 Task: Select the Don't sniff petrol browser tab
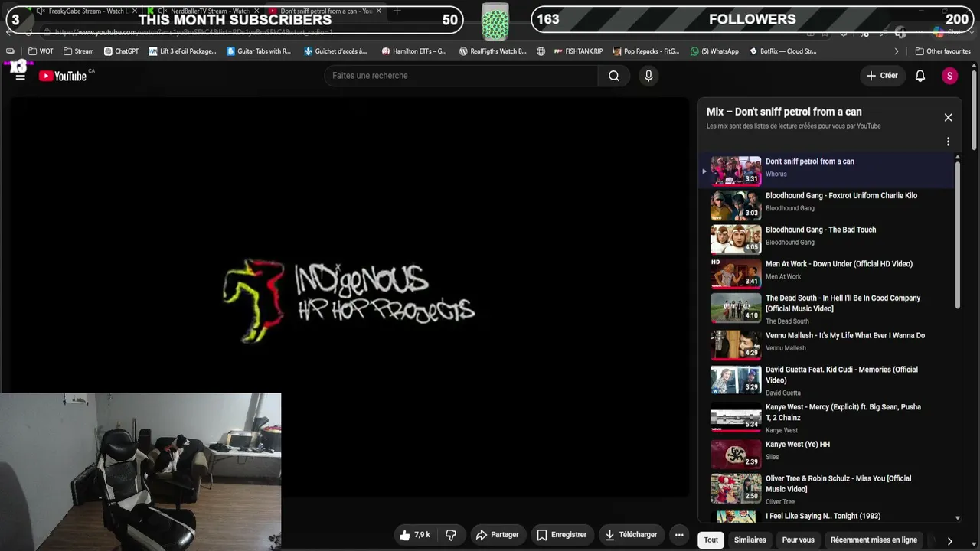pos(325,11)
